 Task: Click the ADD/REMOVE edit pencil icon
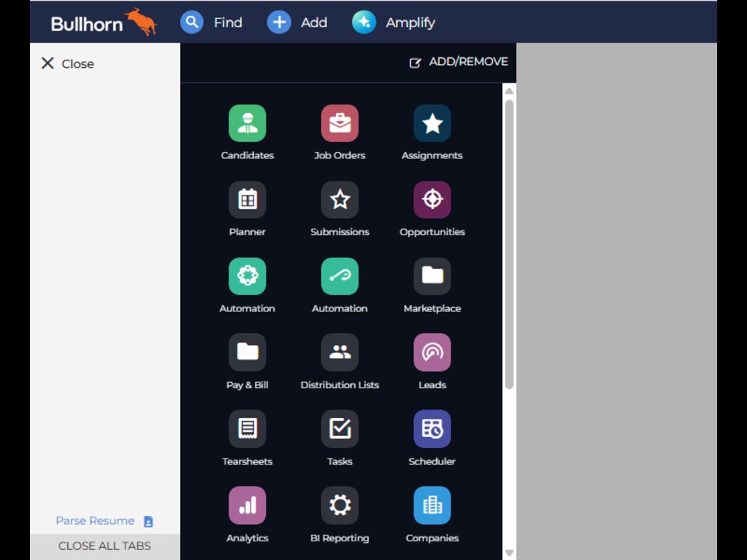(x=415, y=63)
